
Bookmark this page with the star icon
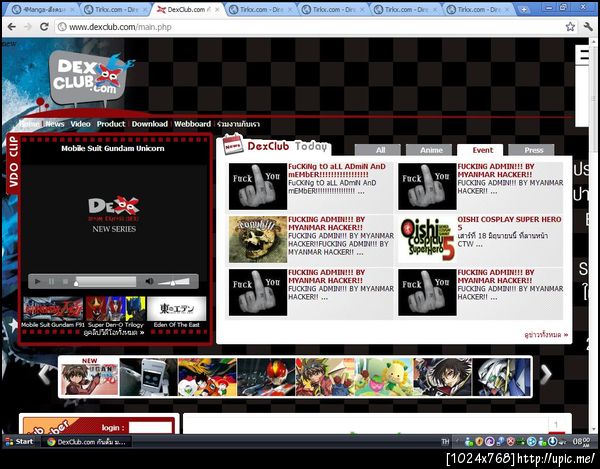[x=570, y=26]
